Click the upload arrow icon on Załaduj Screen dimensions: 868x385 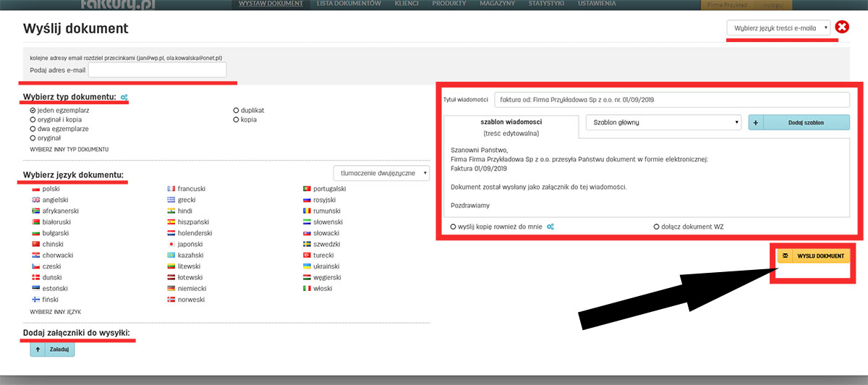(x=39, y=350)
